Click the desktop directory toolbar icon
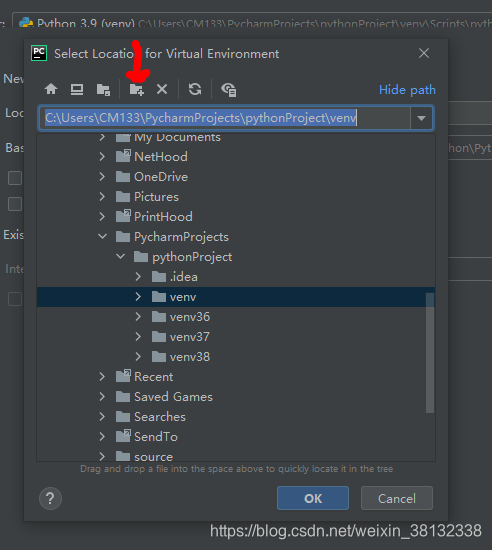 [77, 89]
